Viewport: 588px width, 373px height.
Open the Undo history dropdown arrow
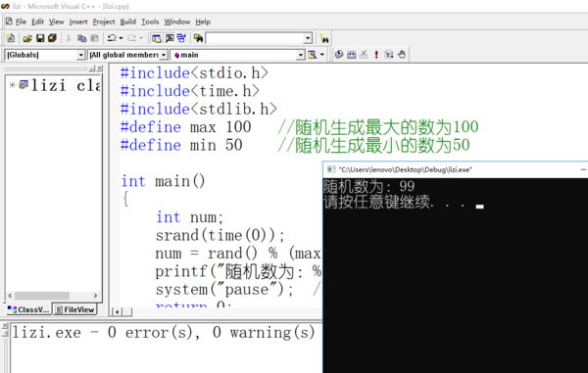click(x=121, y=38)
